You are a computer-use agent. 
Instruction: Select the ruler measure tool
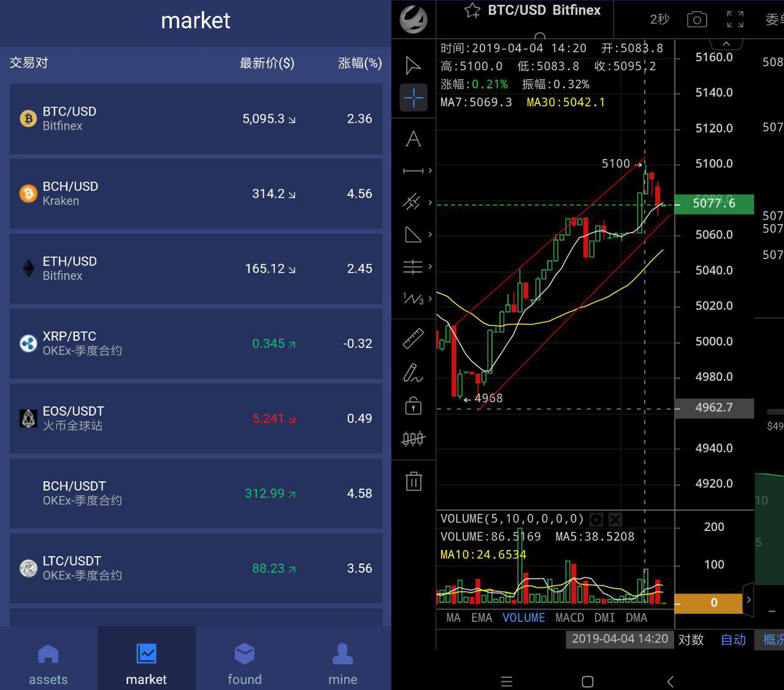[413, 339]
